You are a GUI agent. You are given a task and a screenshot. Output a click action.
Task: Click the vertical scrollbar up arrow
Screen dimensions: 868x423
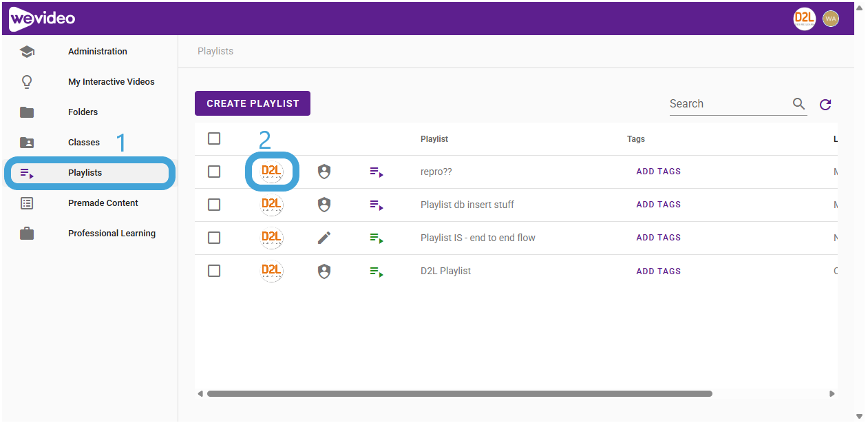859,8
